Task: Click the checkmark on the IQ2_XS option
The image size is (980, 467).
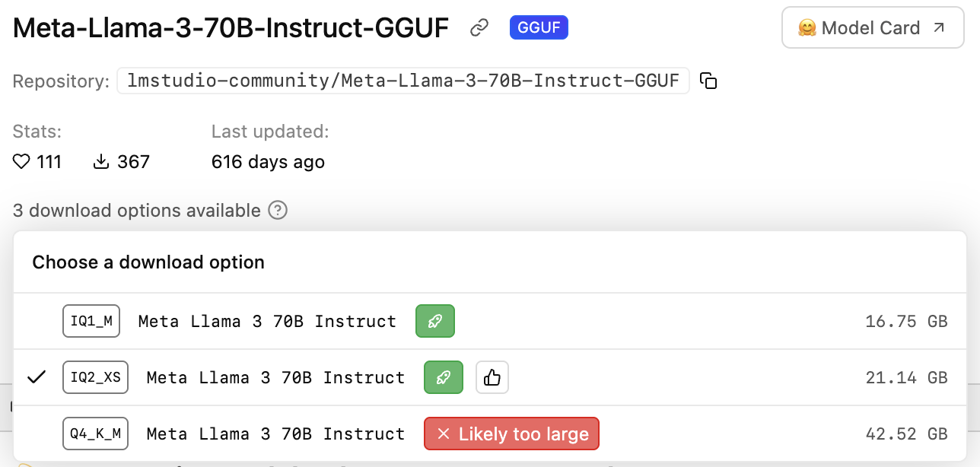Action: pyautogui.click(x=37, y=377)
